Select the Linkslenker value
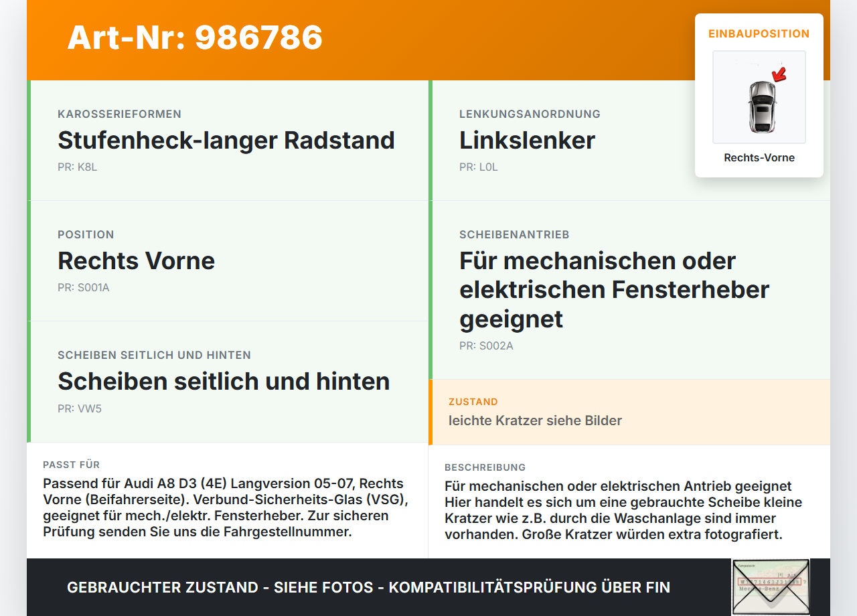This screenshot has height=616, width=857. 527,141
